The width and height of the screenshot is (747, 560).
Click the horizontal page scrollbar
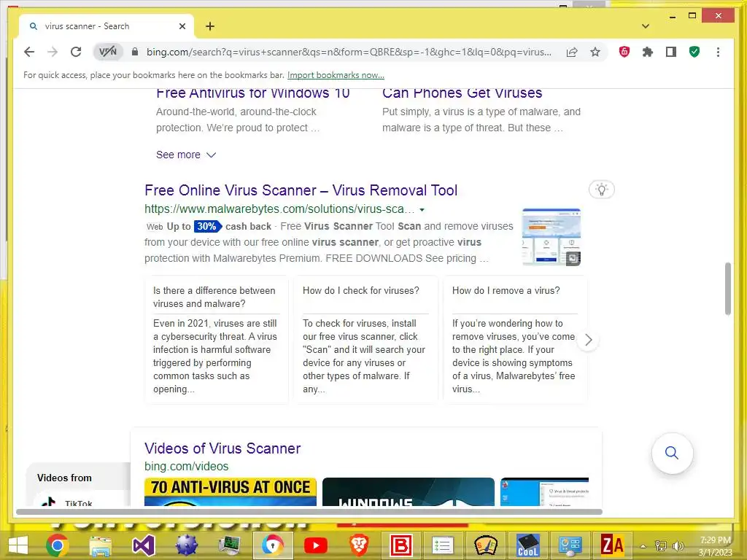(309, 512)
